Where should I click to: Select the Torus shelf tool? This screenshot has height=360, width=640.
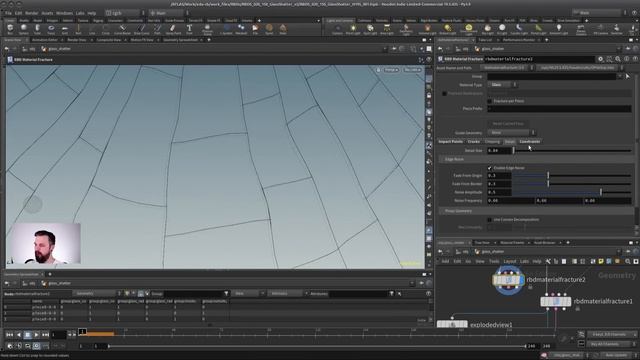51,29
